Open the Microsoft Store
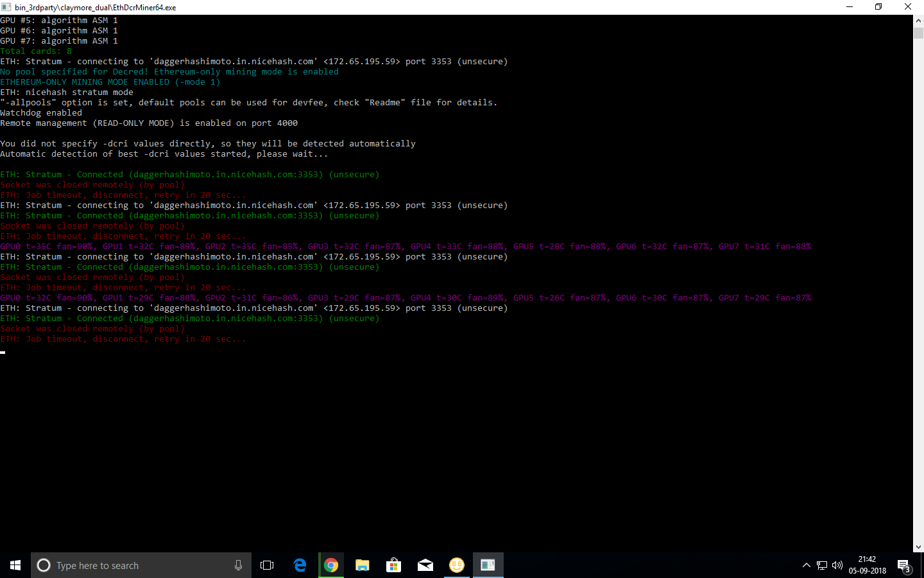The image size is (924, 578). pyautogui.click(x=393, y=565)
